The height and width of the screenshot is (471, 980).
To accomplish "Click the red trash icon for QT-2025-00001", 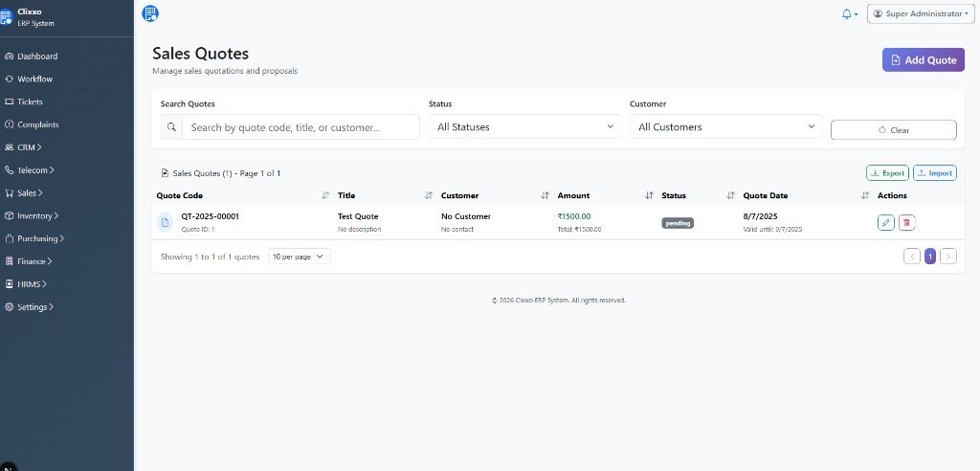I will (x=907, y=222).
